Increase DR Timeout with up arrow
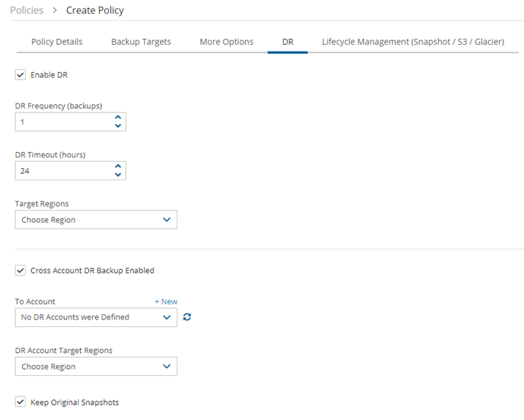Image resolution: width=524 pixels, height=420 pixels. (118, 166)
